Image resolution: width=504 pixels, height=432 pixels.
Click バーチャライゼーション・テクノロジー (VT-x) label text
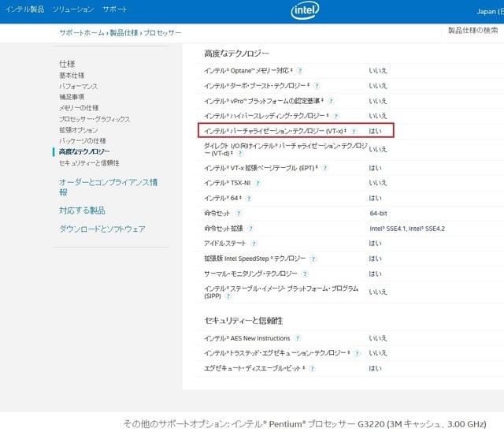point(275,131)
